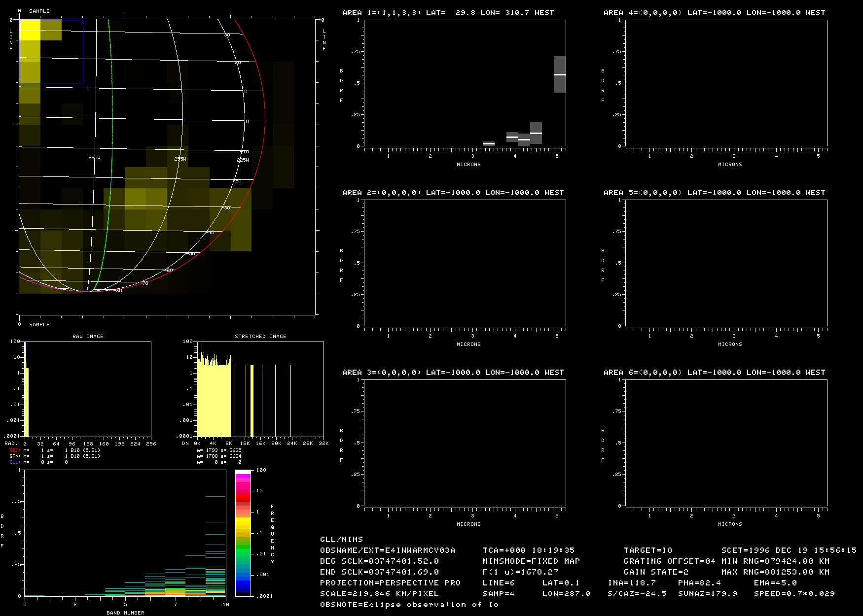This screenshot has height=616, width=863.
Task: Click the OBSNAME/EXT text field
Action: 388,550
